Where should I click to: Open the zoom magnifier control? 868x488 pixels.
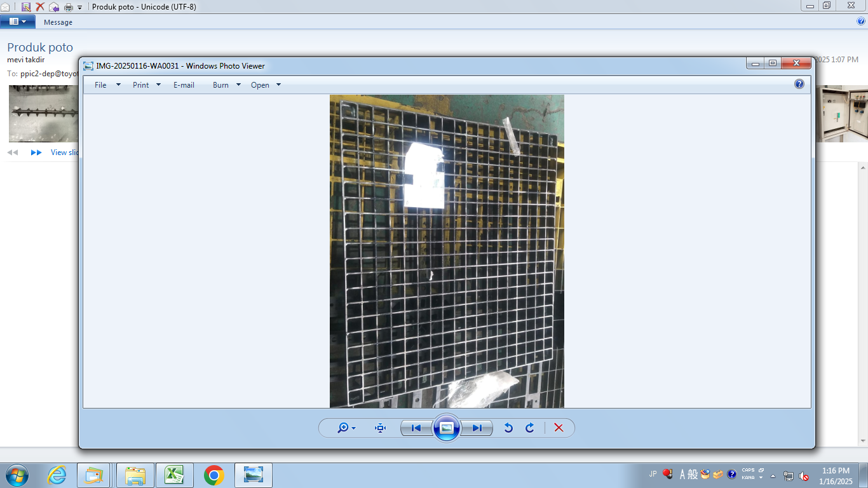(346, 428)
